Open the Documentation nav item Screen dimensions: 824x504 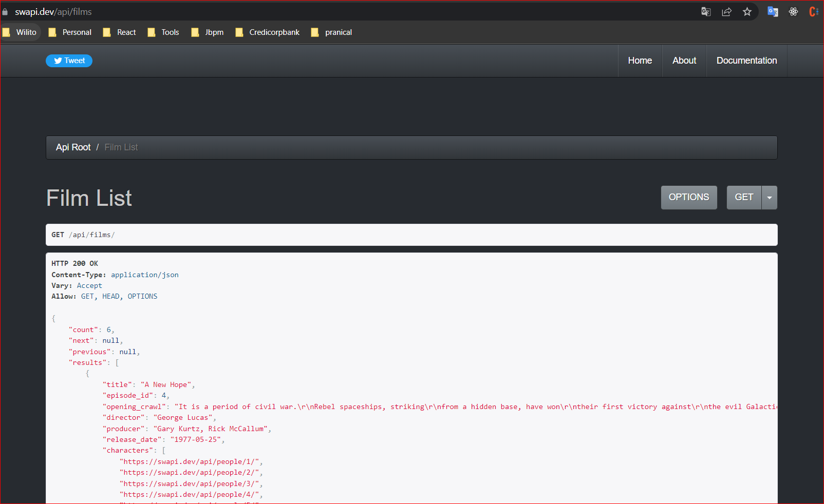coord(747,61)
